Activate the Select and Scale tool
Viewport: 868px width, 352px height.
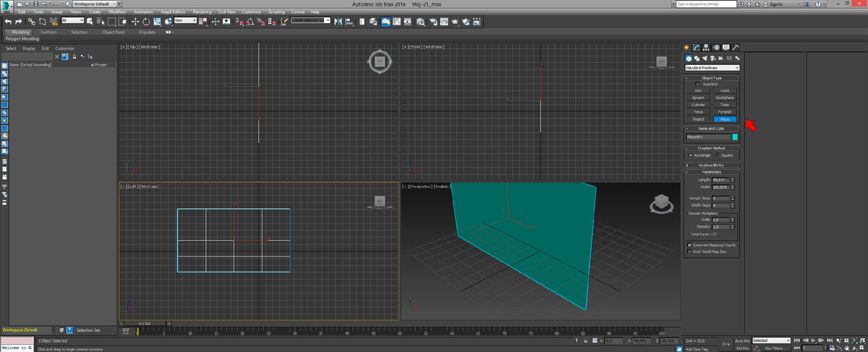157,22
